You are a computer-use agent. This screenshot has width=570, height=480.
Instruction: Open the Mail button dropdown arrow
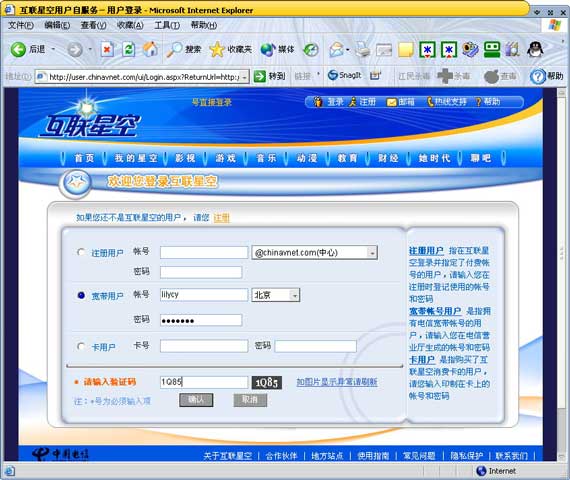point(348,49)
